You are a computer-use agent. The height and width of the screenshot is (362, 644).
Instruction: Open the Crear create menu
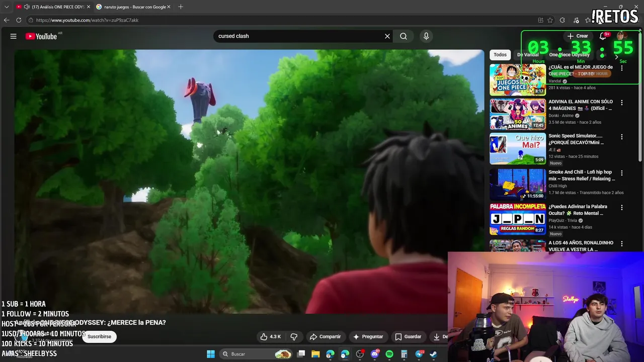[578, 36]
